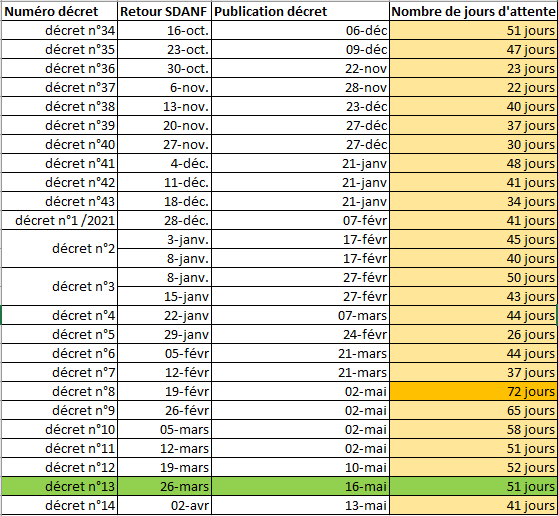
Task: Click the '23 jours' waiting cell
Action: pyautogui.click(x=473, y=68)
